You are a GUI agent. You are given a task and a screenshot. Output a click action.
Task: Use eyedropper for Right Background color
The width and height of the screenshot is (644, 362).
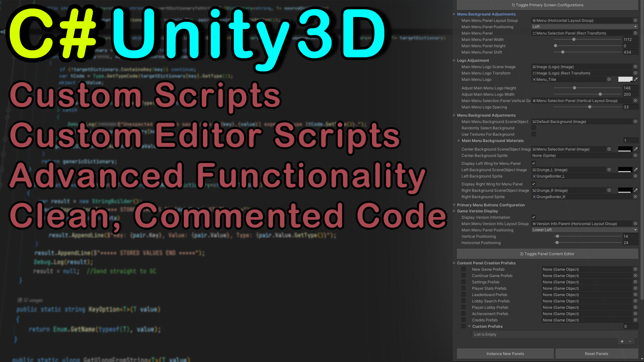(x=636, y=190)
